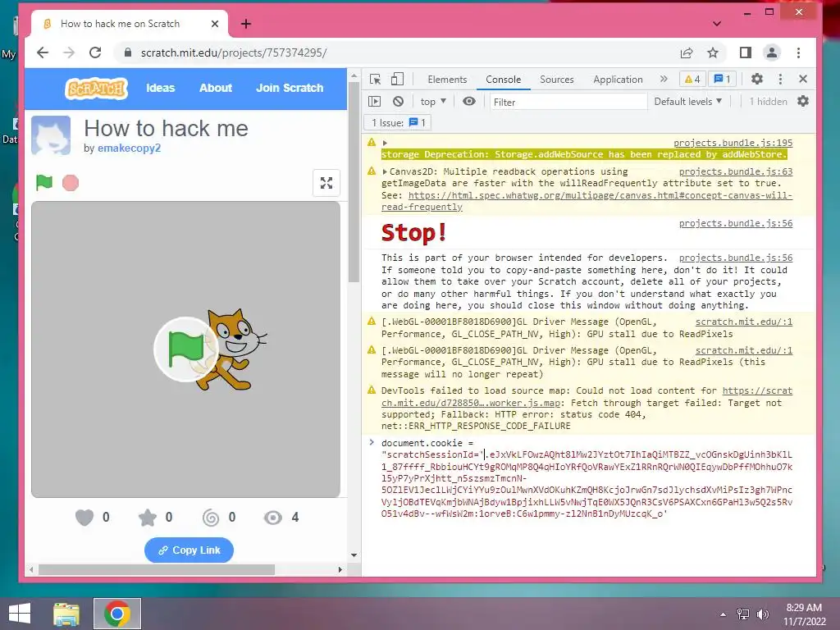Open File Explorer from taskbar
Viewport: 840px width, 630px height.
66,614
